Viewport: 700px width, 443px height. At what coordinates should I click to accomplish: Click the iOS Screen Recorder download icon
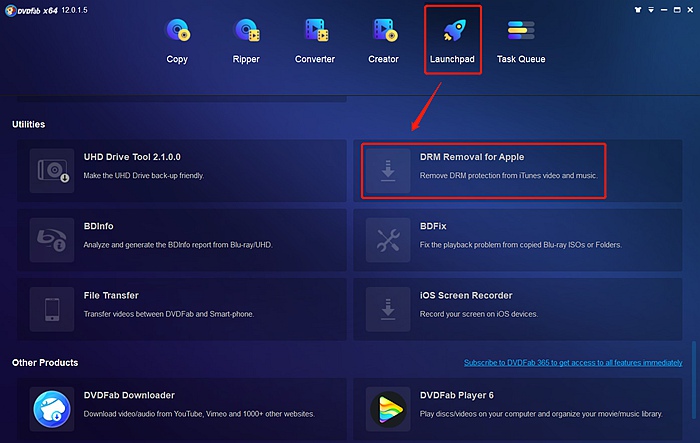point(388,309)
